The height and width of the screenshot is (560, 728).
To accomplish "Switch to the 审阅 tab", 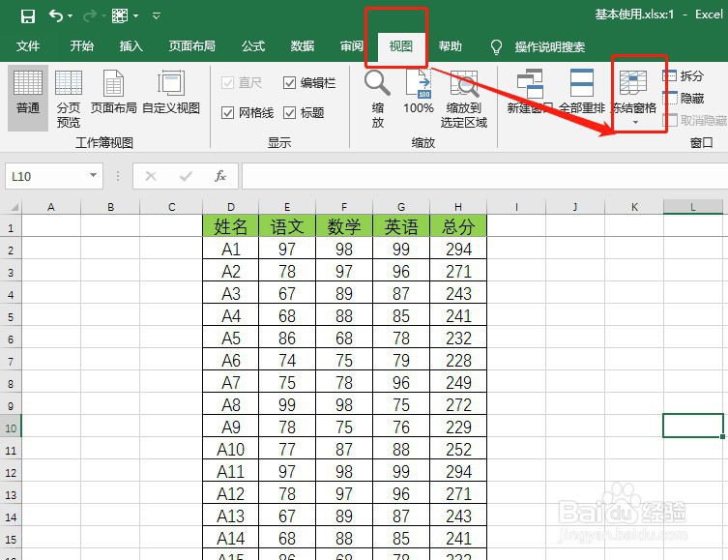I will (x=352, y=46).
